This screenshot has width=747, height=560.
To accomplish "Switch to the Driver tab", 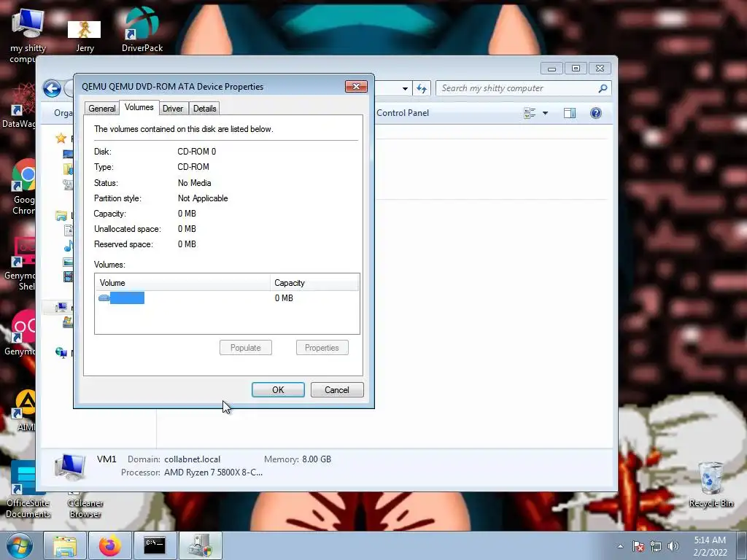I will (x=173, y=109).
